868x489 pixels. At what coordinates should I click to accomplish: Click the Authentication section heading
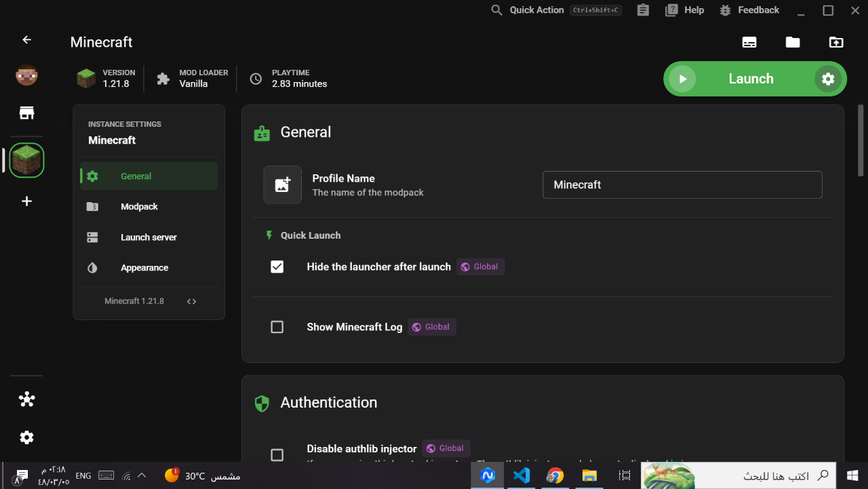[329, 402]
